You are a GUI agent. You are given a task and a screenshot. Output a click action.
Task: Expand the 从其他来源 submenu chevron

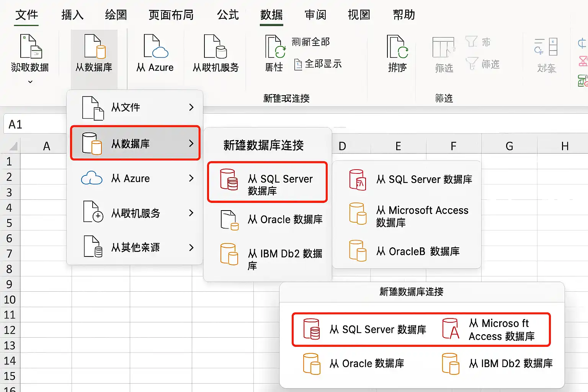point(191,248)
